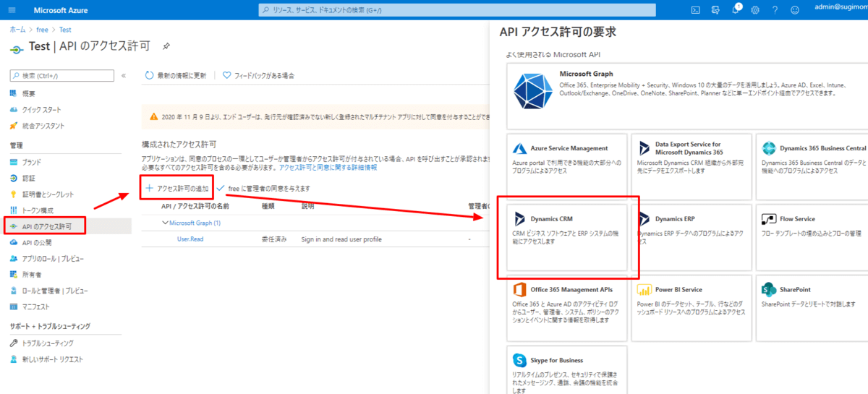Viewport: 868px width, 394px height.
Task: Click the 説明 column header
Action: pyautogui.click(x=308, y=206)
